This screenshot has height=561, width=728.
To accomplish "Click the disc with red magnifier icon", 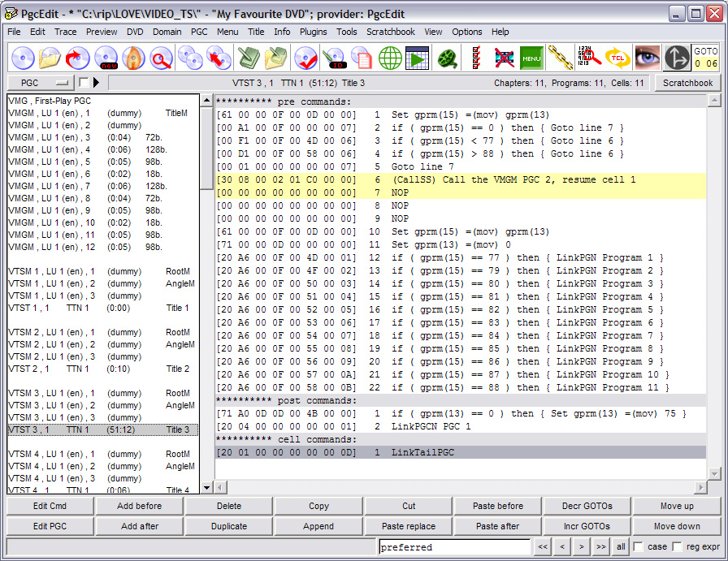I will tap(161, 58).
